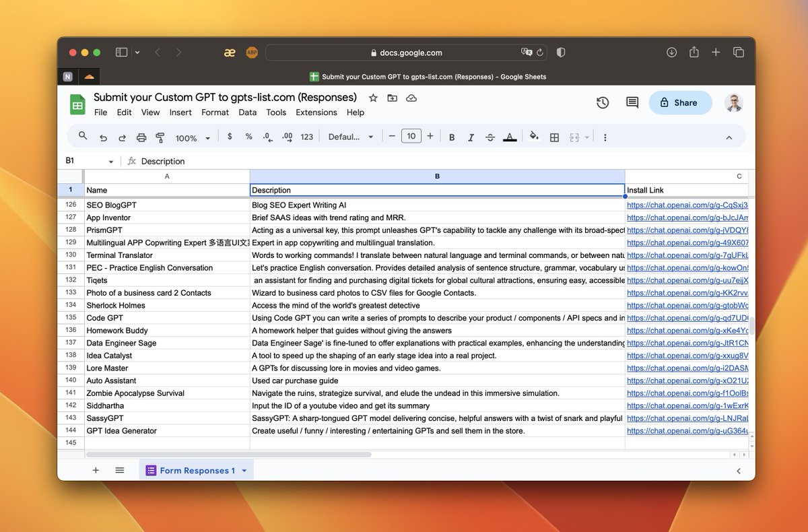Show Safari tab overview
Viewport: 808px width, 532px height.
pos(738,52)
